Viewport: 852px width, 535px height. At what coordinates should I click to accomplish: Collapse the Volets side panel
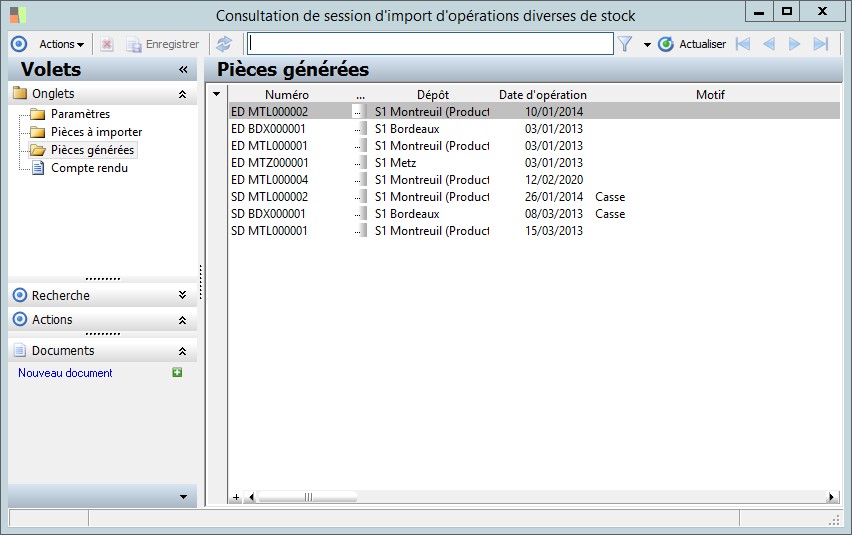pyautogui.click(x=183, y=70)
